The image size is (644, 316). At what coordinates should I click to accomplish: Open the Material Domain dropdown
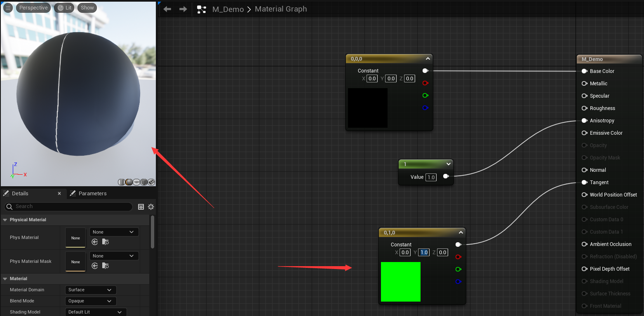pyautogui.click(x=91, y=290)
